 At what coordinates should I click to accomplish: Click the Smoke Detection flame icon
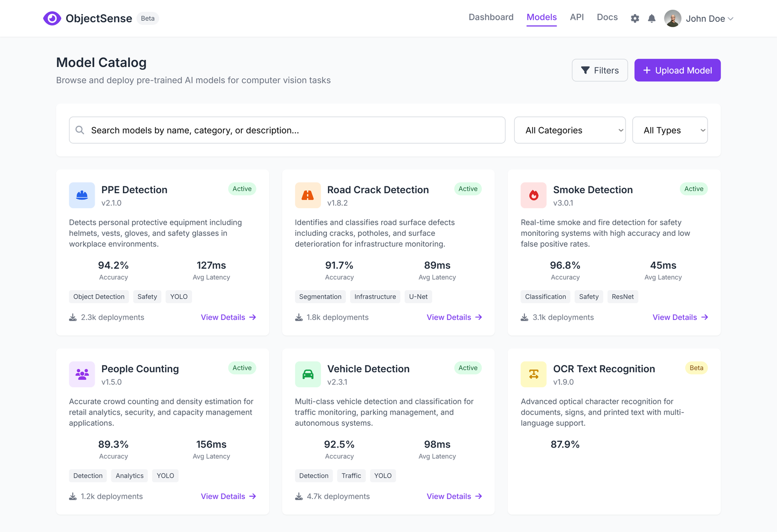[534, 195]
